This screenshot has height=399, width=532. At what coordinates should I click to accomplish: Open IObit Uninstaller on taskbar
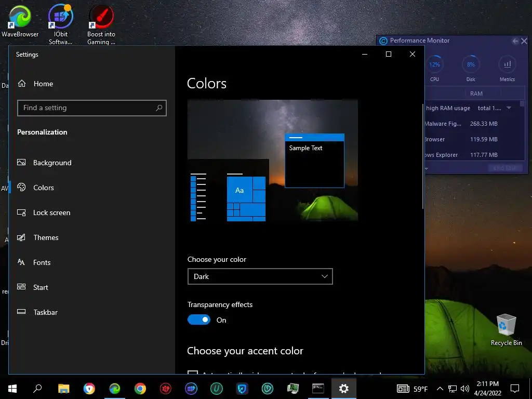coord(217,389)
